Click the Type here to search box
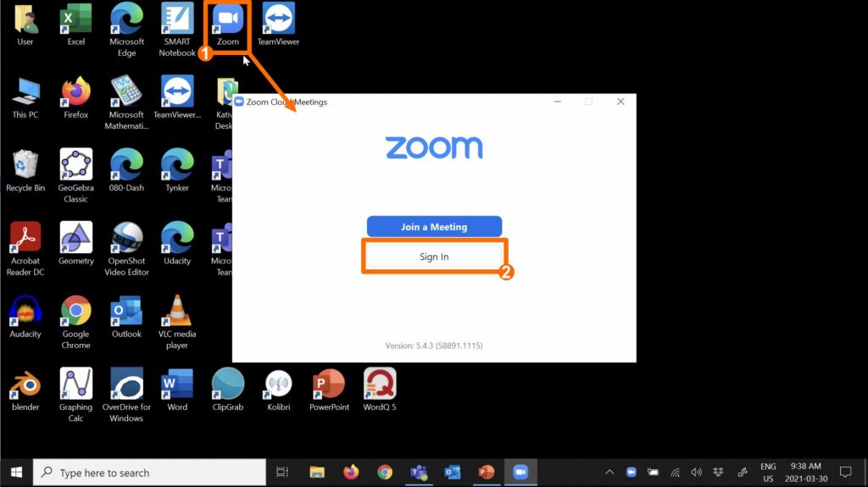The width and height of the screenshot is (868, 487). click(x=150, y=473)
